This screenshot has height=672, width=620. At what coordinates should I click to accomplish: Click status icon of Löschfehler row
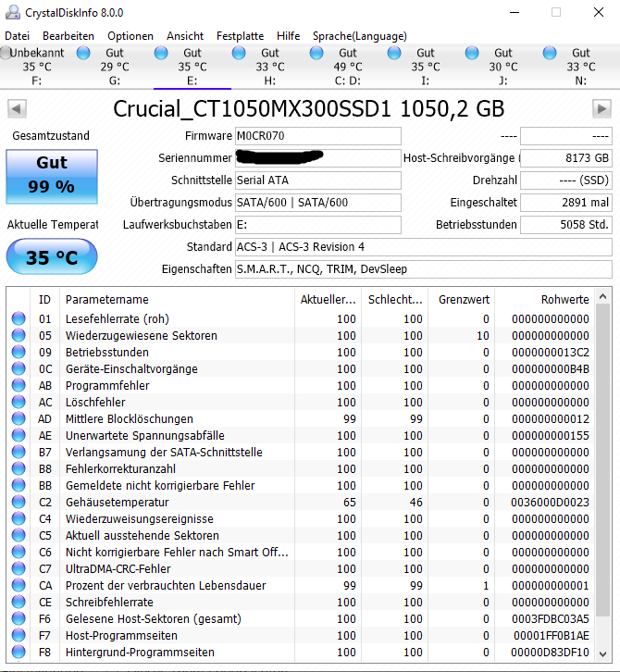(x=19, y=402)
